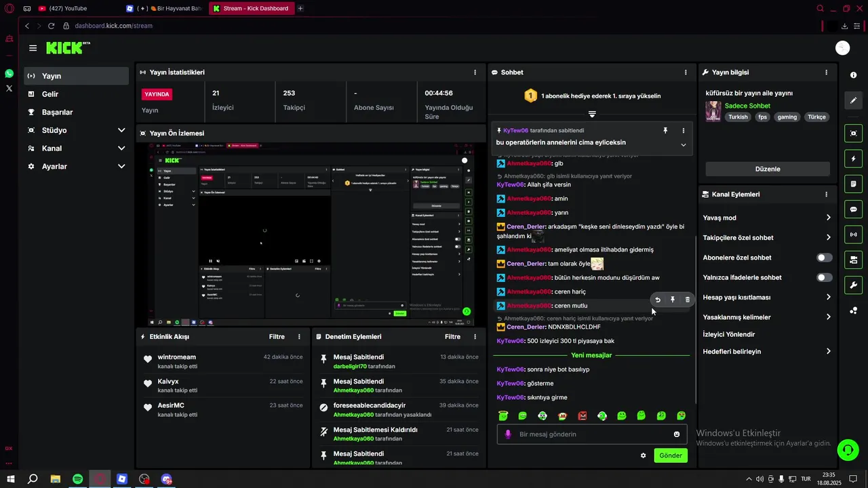Toggle 'Yalnızca ifadelerle sohbet' switch

(x=824, y=277)
